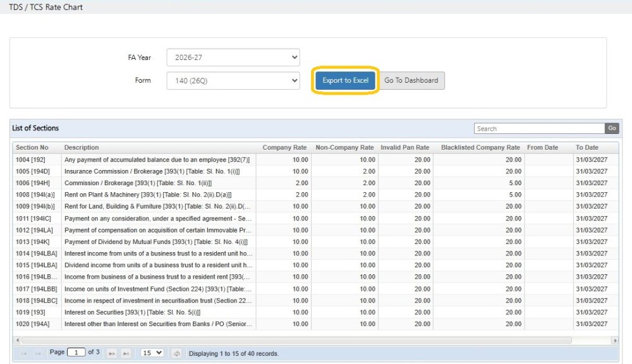632x364 pixels.
Task: Click description Interest on Securities
Action: 132,312
